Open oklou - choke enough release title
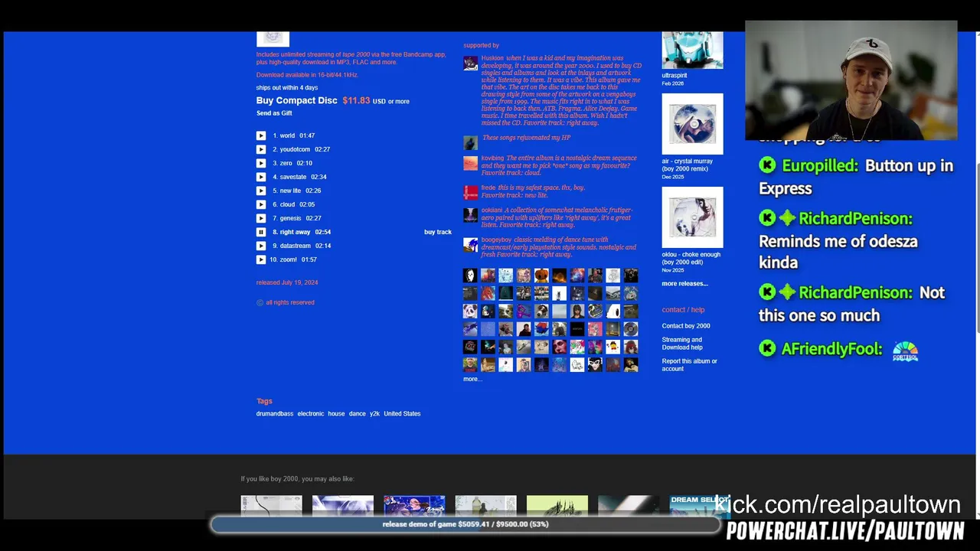 point(691,258)
